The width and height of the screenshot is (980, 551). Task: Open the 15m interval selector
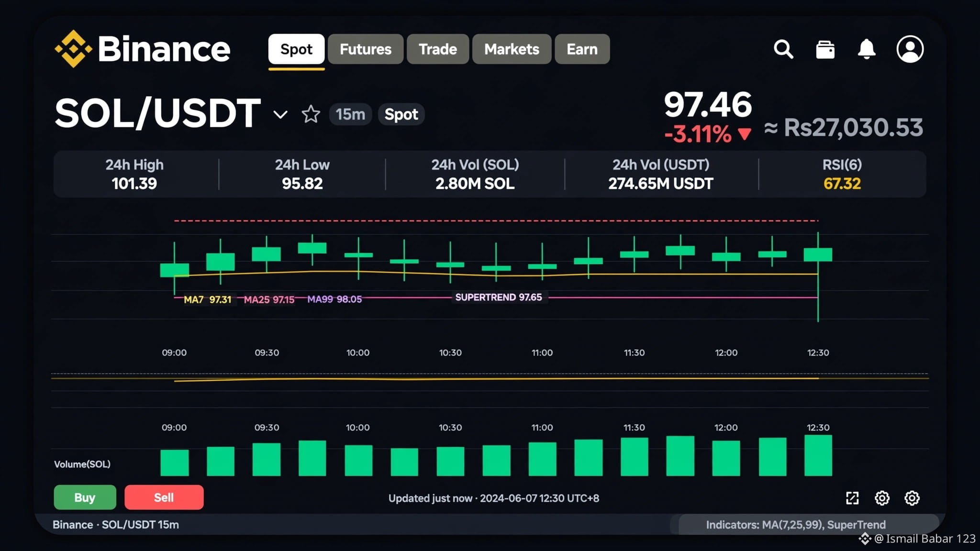point(350,114)
